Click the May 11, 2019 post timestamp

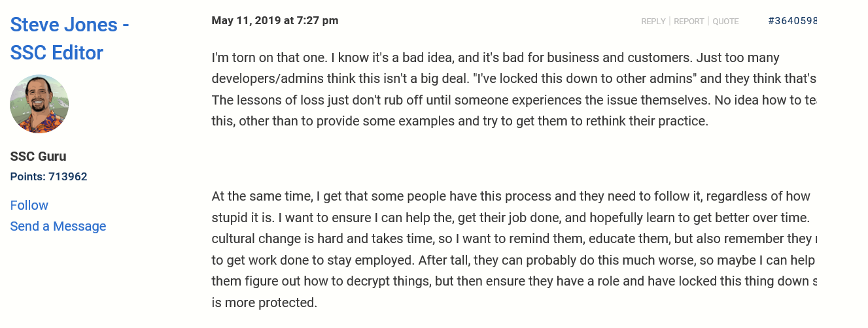pyautogui.click(x=275, y=21)
